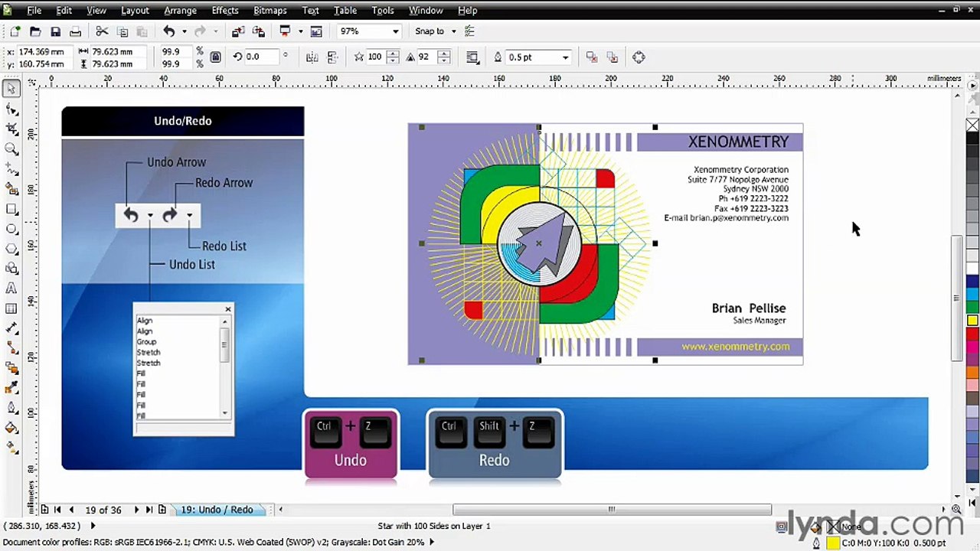
Task: Increase the star points value of 100
Action: [393, 54]
